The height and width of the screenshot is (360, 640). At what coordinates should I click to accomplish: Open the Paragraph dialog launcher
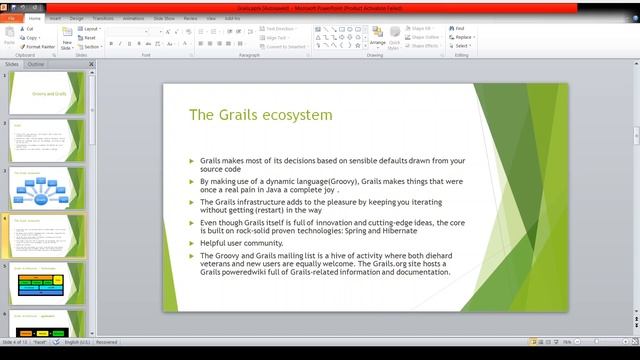click(x=308, y=55)
